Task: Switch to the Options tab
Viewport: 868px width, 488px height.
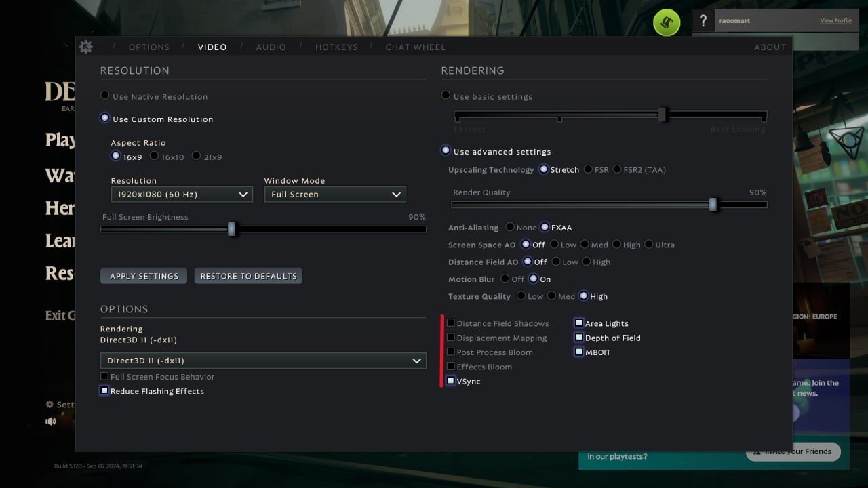Action: (149, 47)
